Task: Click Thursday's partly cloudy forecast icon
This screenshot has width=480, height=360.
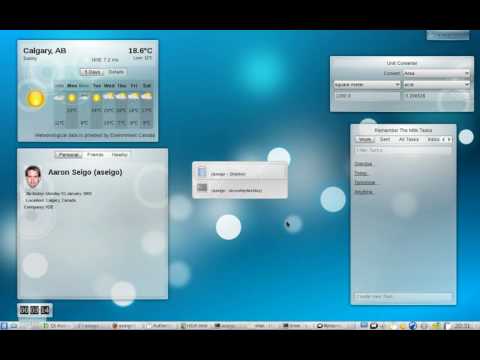Action: point(121,97)
